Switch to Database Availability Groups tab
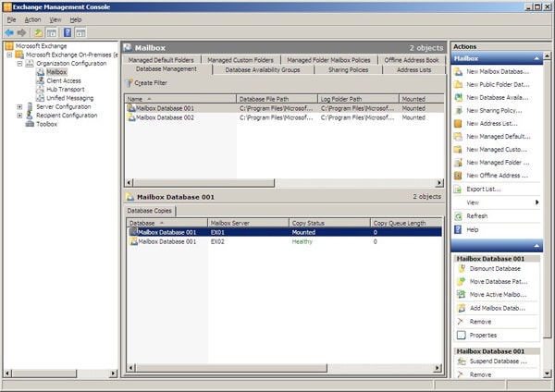The width and height of the screenshot is (555, 392). (x=263, y=70)
